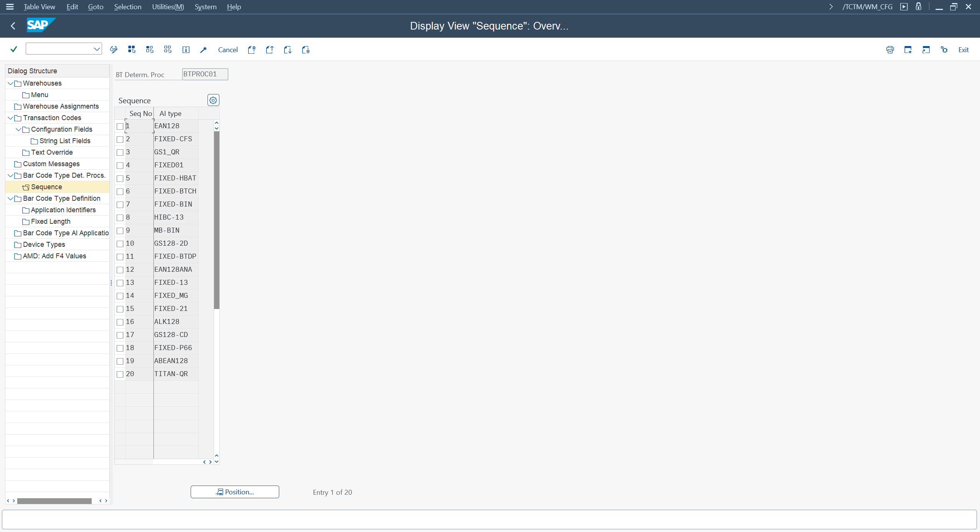This screenshot has height=532, width=980.
Task: Jump to last page icon
Action: click(x=306, y=50)
